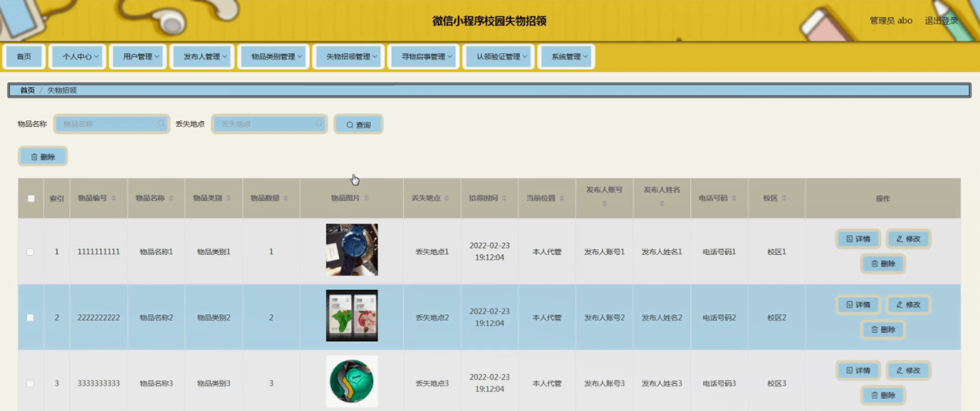The width and height of the screenshot is (980, 411).
Task: Open 详情 for row 物品名称3
Action: tap(858, 371)
